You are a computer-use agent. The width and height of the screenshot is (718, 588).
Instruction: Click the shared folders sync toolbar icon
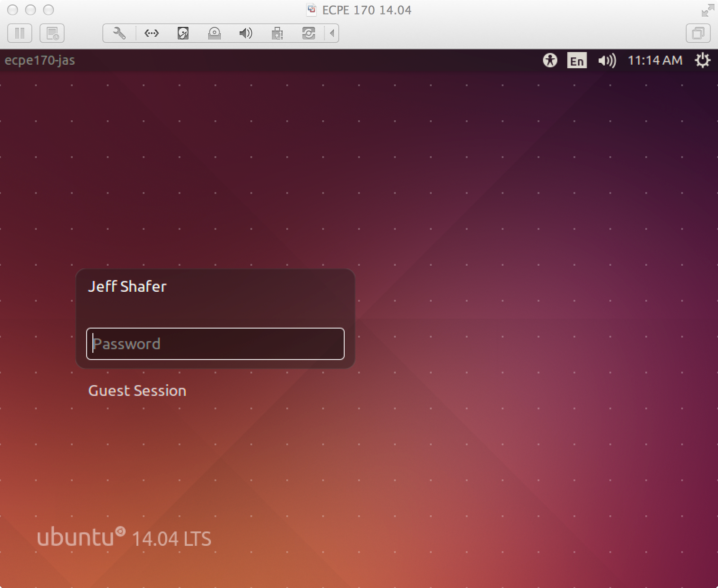(x=309, y=33)
